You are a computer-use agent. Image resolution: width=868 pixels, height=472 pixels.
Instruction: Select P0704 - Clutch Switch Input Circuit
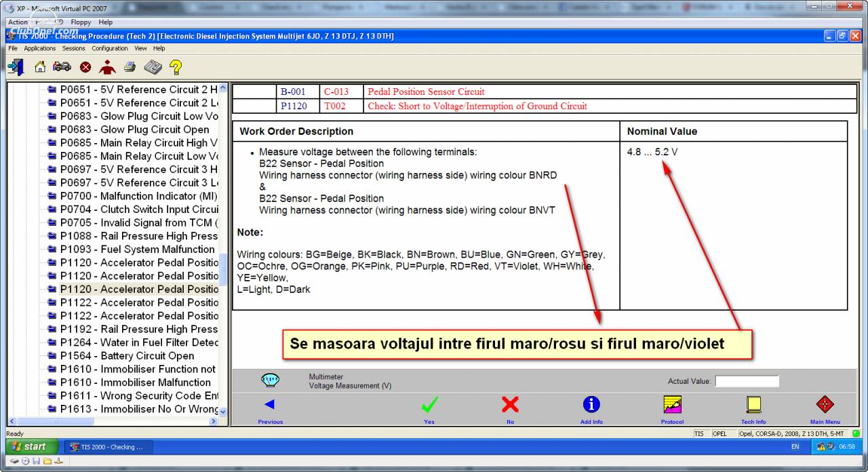[x=139, y=209]
